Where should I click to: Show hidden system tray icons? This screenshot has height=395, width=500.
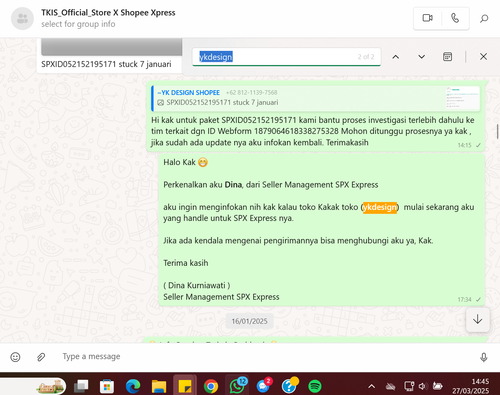(372, 386)
